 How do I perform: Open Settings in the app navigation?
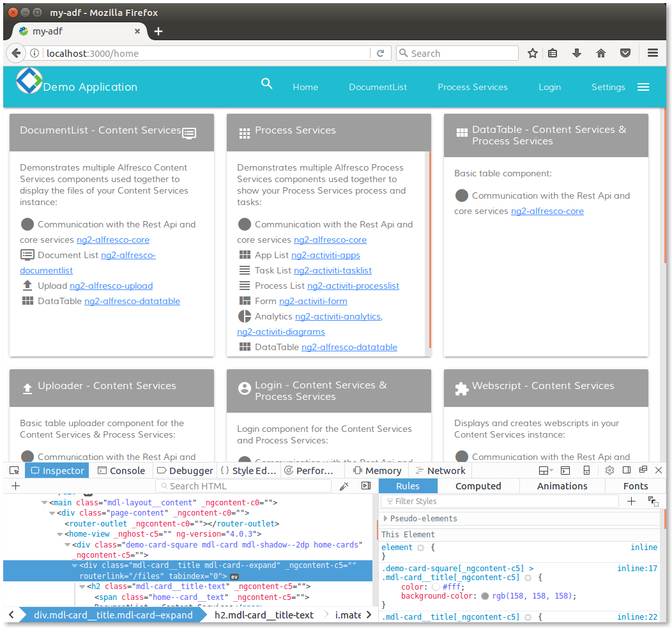[x=608, y=87]
